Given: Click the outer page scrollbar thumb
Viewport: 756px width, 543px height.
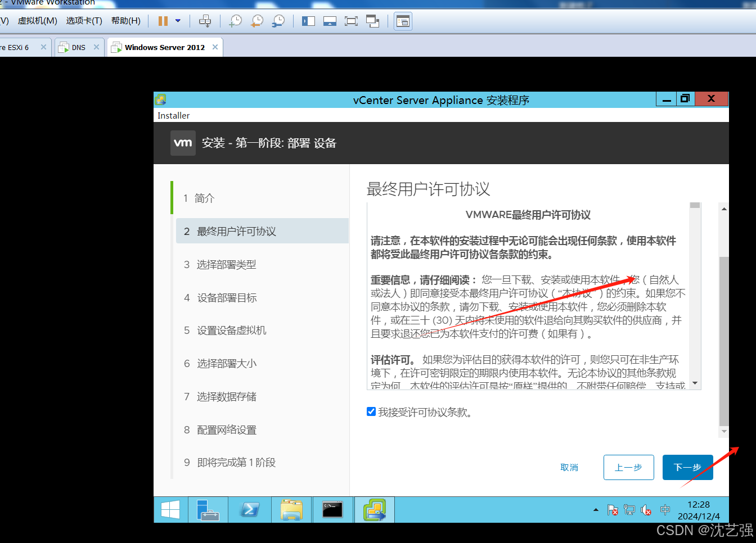Looking at the screenshot, I should point(724,341).
